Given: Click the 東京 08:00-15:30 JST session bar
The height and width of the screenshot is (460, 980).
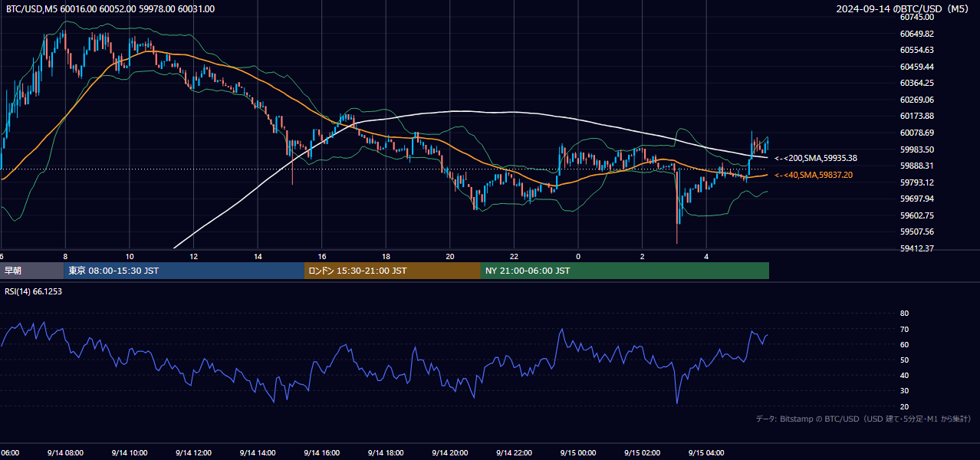Looking at the screenshot, I should [x=184, y=271].
